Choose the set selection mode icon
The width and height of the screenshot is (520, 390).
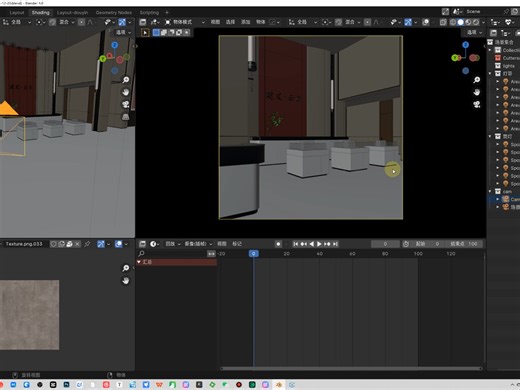tap(156, 32)
